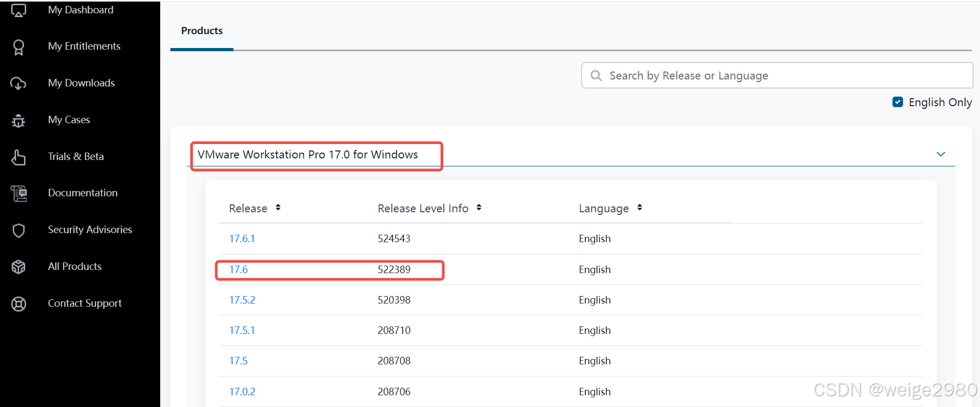Image resolution: width=980 pixels, height=407 pixels.
Task: Click the My Downloads cloud icon
Action: [18, 83]
